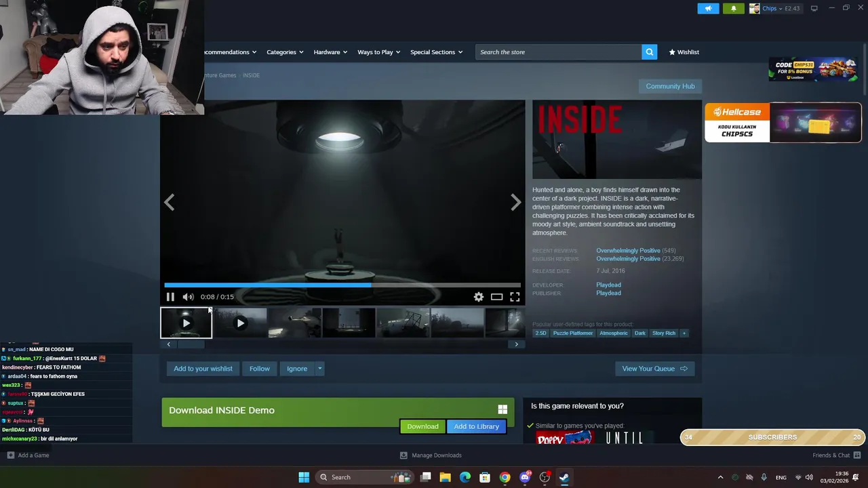
Task: Click the store search magnifier button
Action: tap(649, 52)
